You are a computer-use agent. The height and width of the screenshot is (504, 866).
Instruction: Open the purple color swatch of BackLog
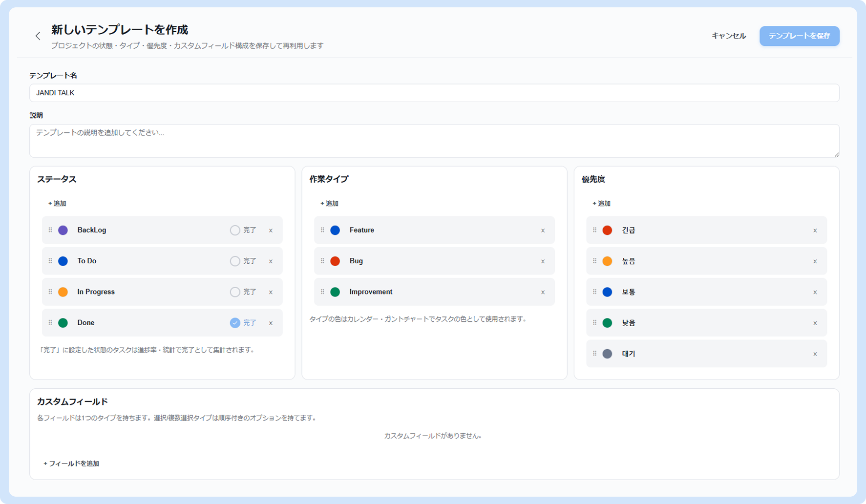(63, 230)
